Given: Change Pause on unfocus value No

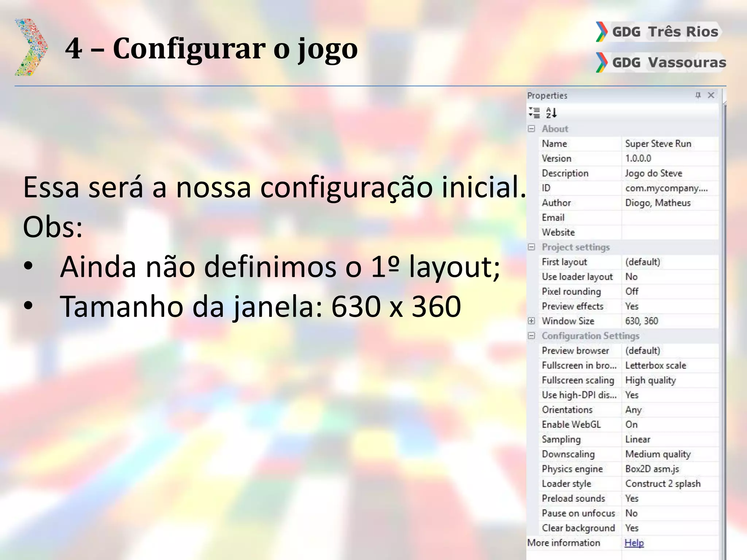Looking at the screenshot, I should (x=670, y=513).
